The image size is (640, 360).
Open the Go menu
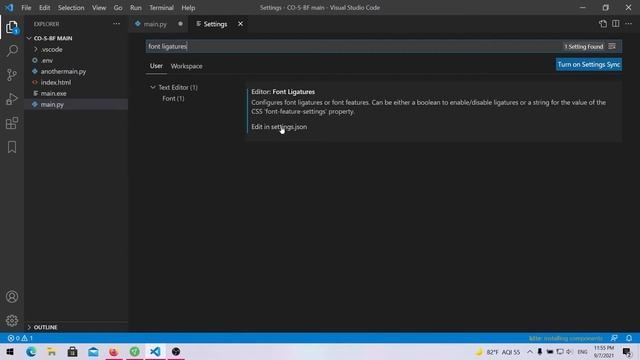pos(118,7)
